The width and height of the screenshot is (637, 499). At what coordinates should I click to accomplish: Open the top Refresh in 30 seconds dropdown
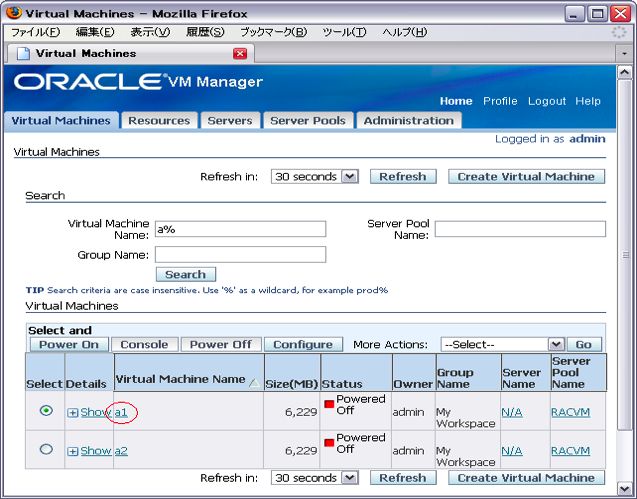pyautogui.click(x=314, y=177)
